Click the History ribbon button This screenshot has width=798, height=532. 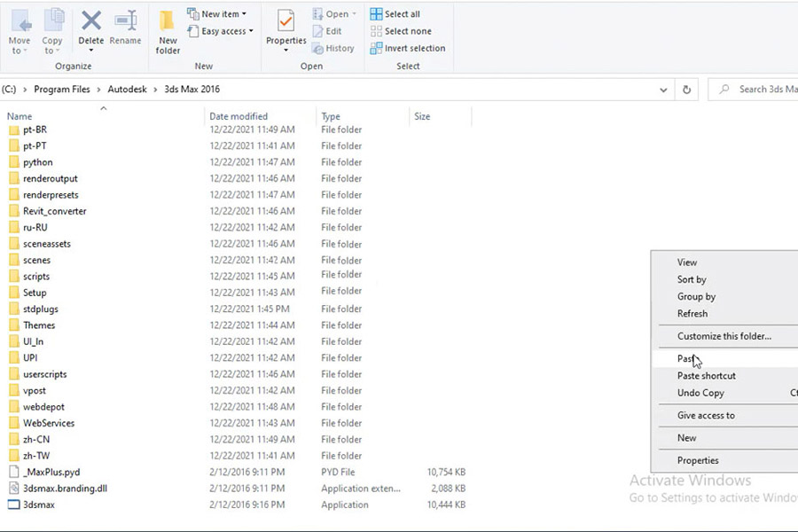tap(333, 49)
